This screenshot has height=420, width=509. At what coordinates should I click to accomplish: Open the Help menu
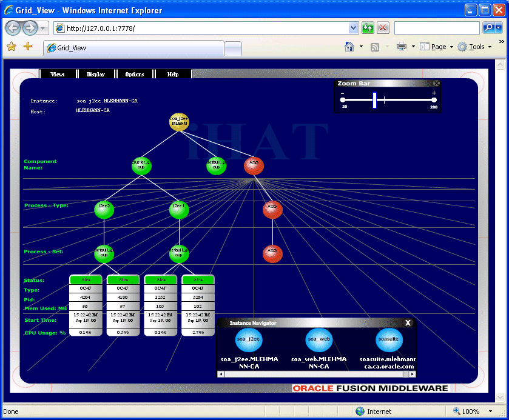tap(173, 75)
